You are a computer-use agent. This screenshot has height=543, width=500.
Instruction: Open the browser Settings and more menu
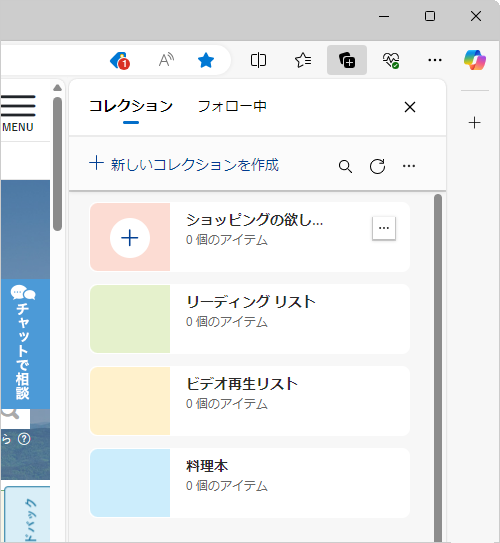coord(435,60)
